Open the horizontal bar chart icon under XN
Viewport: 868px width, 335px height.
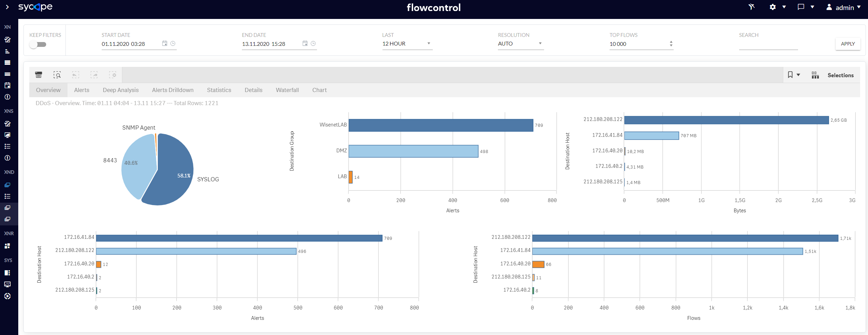[x=7, y=51]
